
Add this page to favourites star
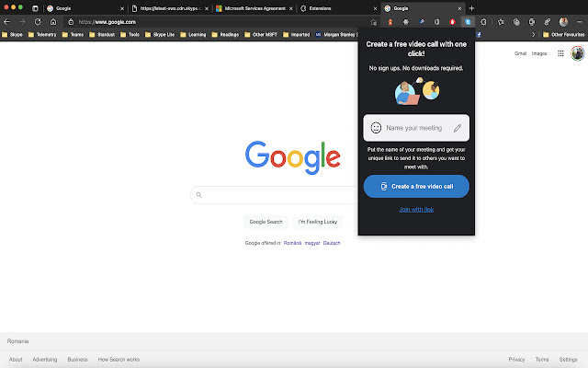374,22
